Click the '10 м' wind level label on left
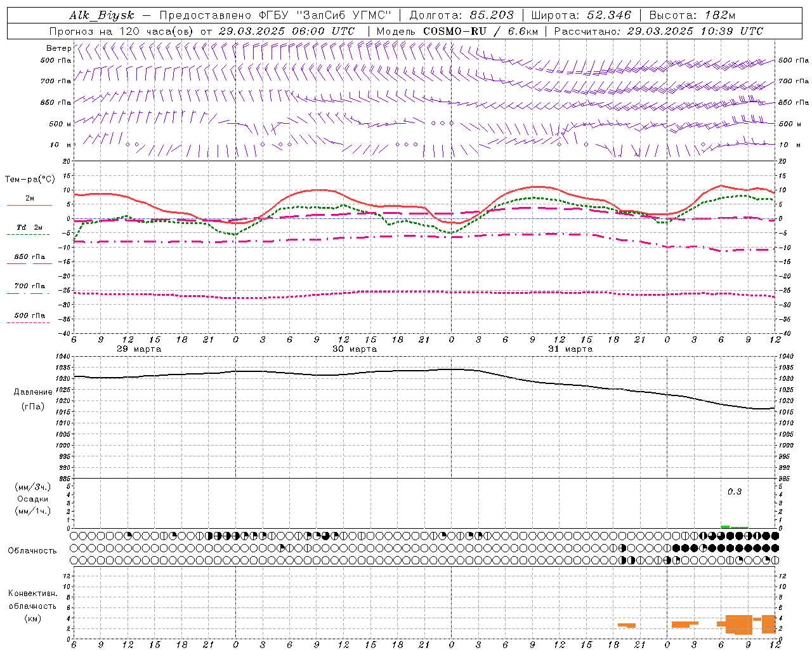 [61, 145]
